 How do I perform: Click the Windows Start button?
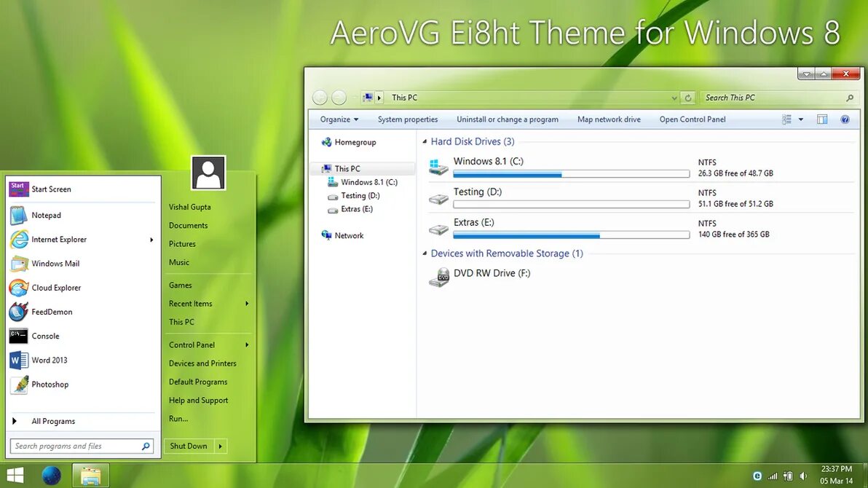[15, 476]
